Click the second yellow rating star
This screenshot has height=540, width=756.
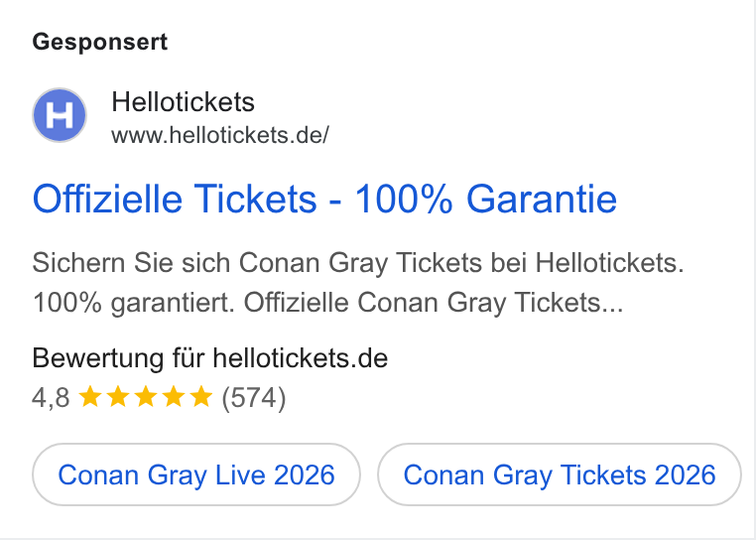(x=118, y=397)
